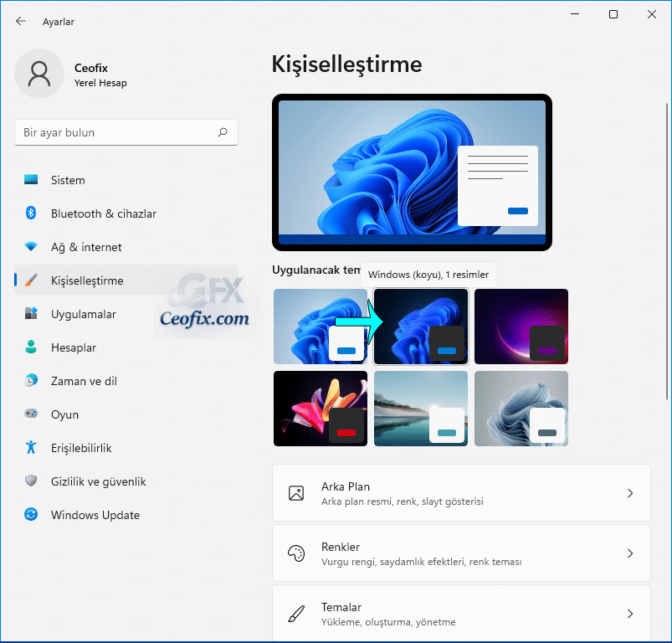Open Zaman ve dil settings
Image resolution: width=672 pixels, height=643 pixels.
pyautogui.click(x=126, y=380)
